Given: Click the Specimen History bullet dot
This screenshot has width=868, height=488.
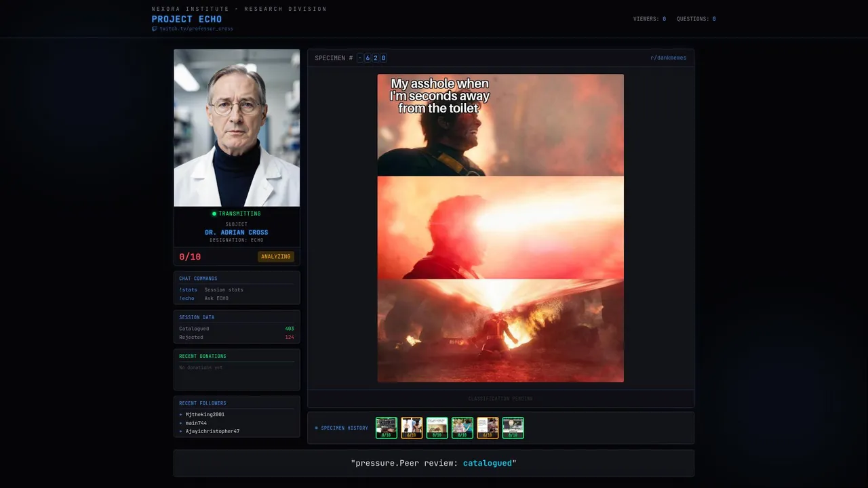Looking at the screenshot, I should 316,428.
